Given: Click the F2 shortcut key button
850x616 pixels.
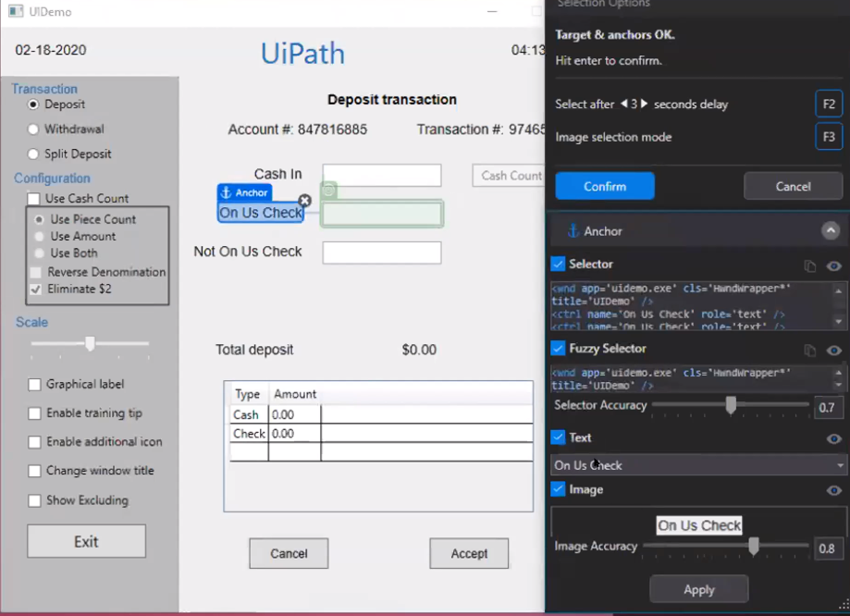Looking at the screenshot, I should (829, 104).
